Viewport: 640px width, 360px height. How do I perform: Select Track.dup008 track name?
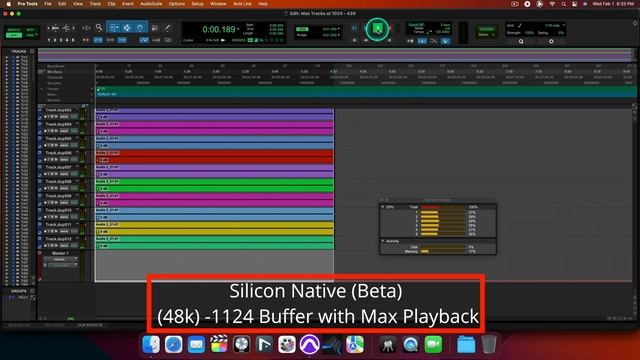(x=58, y=182)
